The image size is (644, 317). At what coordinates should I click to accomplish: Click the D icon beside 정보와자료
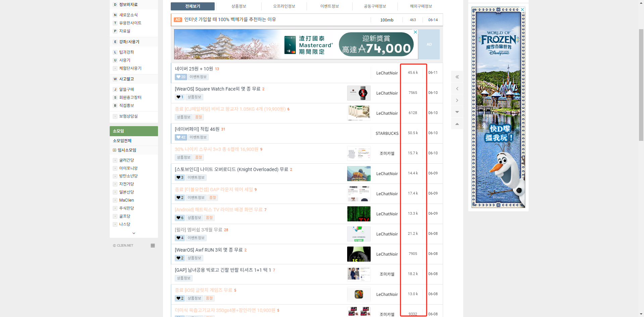(x=115, y=4)
